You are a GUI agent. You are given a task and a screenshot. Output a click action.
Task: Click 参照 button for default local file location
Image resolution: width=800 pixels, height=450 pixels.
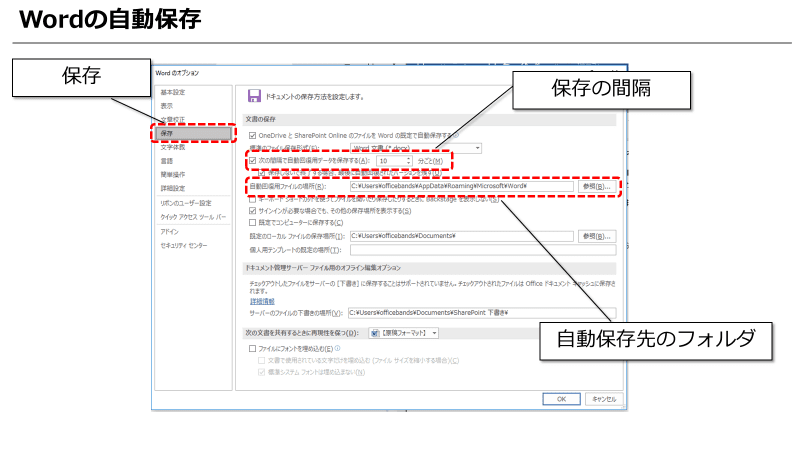[595, 235]
